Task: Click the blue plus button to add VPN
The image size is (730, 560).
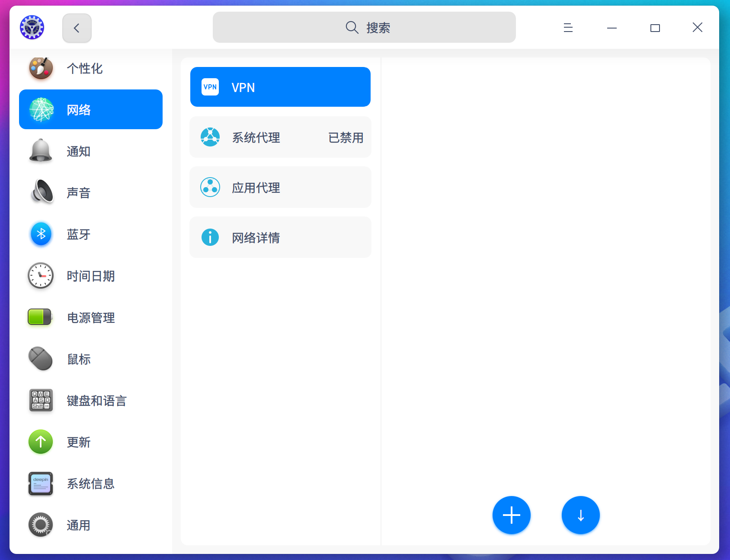Action: pyautogui.click(x=511, y=515)
